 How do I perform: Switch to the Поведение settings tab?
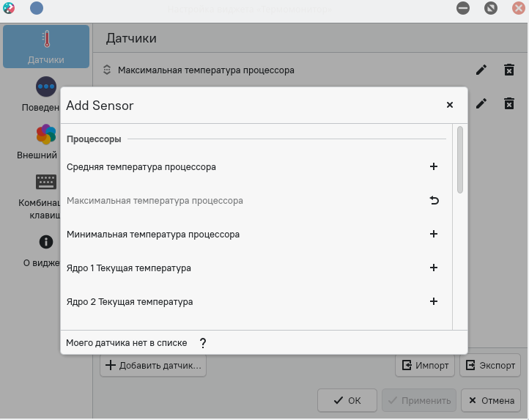[x=46, y=95]
